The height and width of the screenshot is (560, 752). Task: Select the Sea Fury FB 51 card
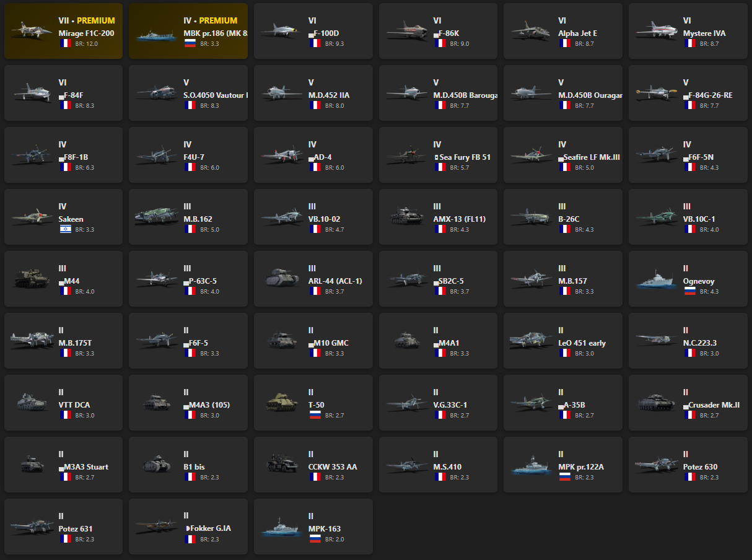point(438,155)
